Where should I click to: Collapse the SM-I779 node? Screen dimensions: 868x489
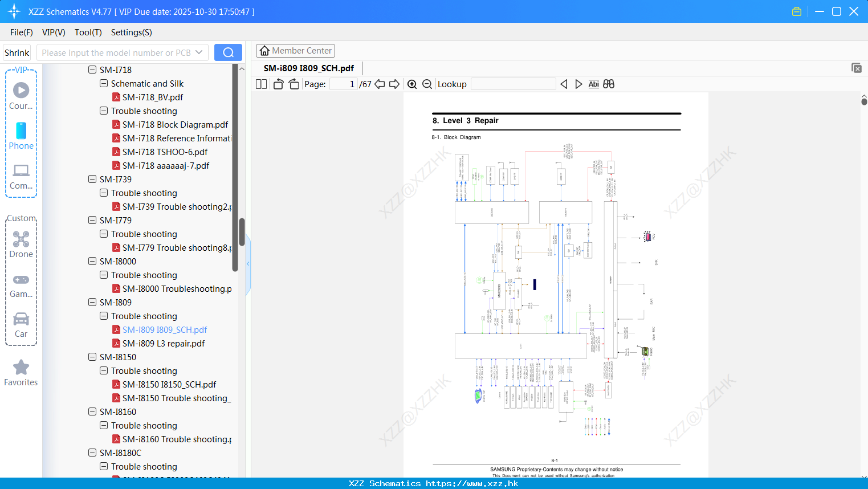click(92, 220)
